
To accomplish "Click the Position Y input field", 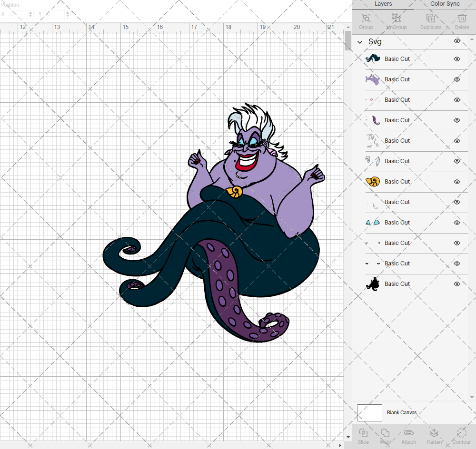I will click(55, 14).
